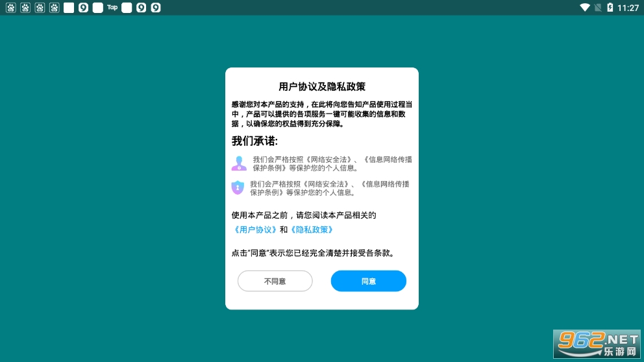
Task: Click the dialog title 用户协议及隐私政策
Action: click(322, 86)
